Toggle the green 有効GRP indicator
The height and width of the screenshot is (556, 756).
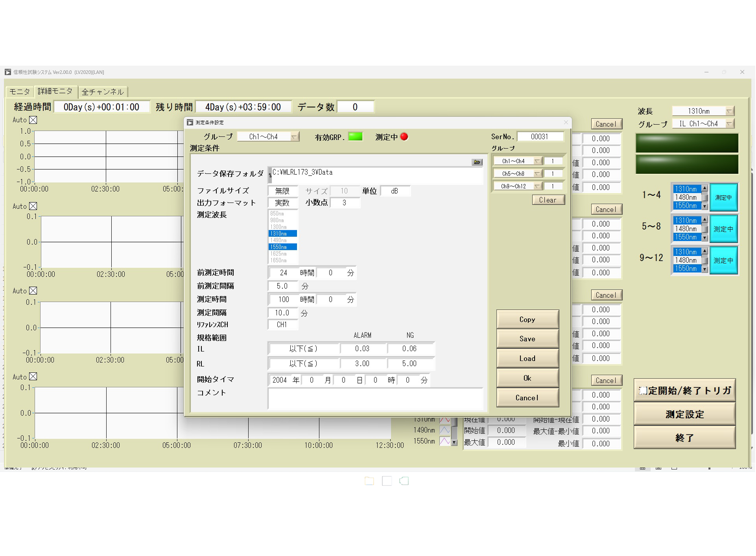[x=355, y=137]
